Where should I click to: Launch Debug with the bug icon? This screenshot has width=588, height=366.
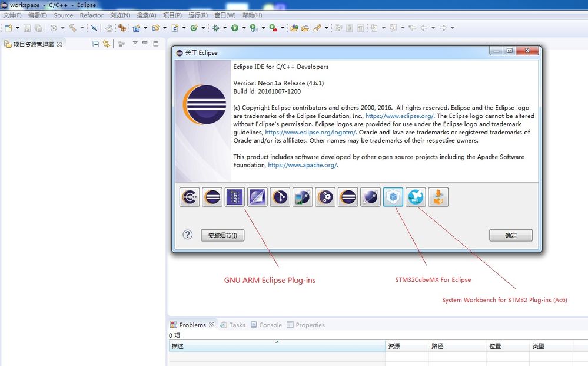tap(215, 28)
